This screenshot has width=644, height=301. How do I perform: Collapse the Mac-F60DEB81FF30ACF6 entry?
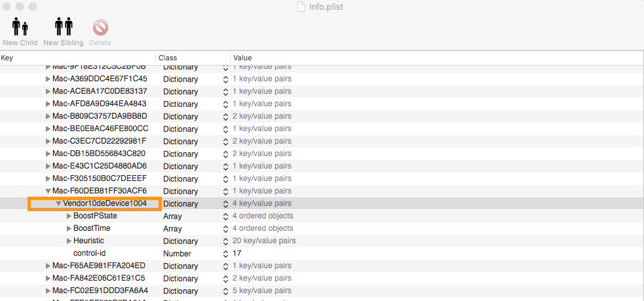[x=48, y=191]
